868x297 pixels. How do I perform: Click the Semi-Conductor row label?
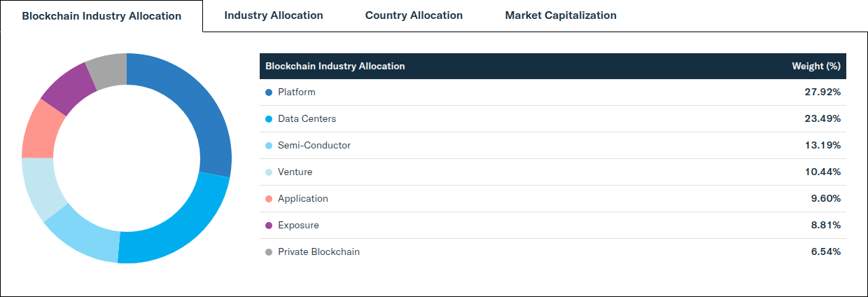pyautogui.click(x=314, y=146)
